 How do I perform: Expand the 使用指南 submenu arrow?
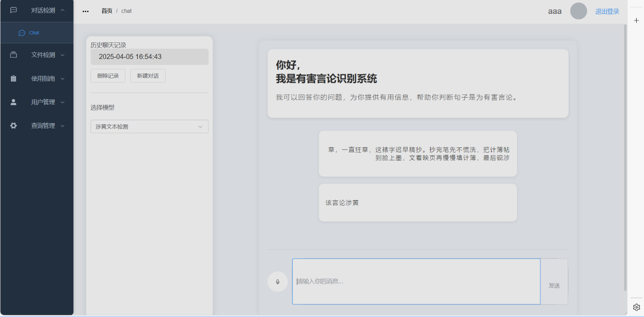[62, 78]
